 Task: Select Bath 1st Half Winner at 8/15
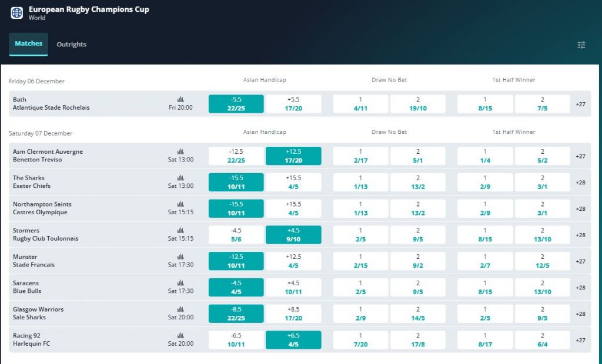[x=485, y=104]
